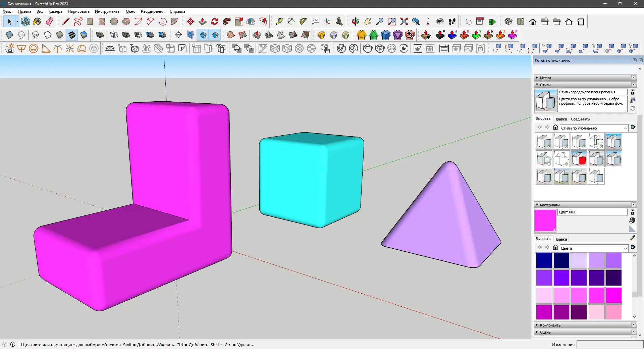Toggle auto-hide pin on default tray

click(635, 60)
